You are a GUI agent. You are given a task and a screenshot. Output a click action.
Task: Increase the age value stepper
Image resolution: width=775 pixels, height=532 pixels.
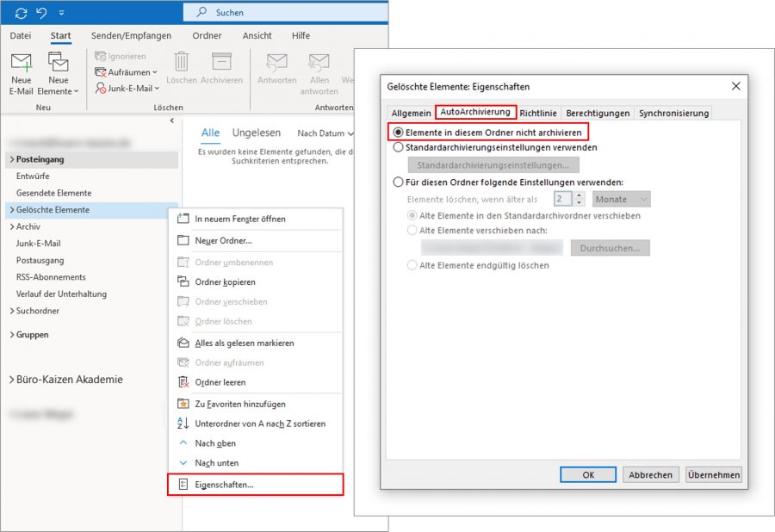coord(580,195)
